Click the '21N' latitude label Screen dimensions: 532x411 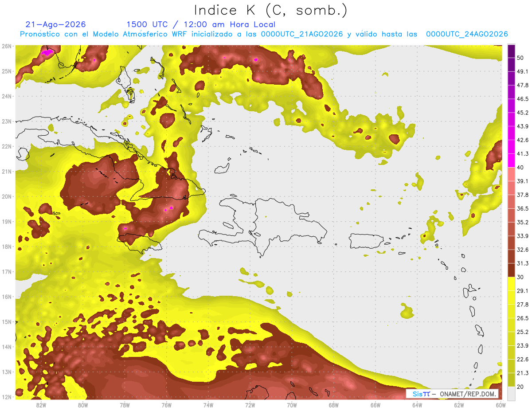6,172
